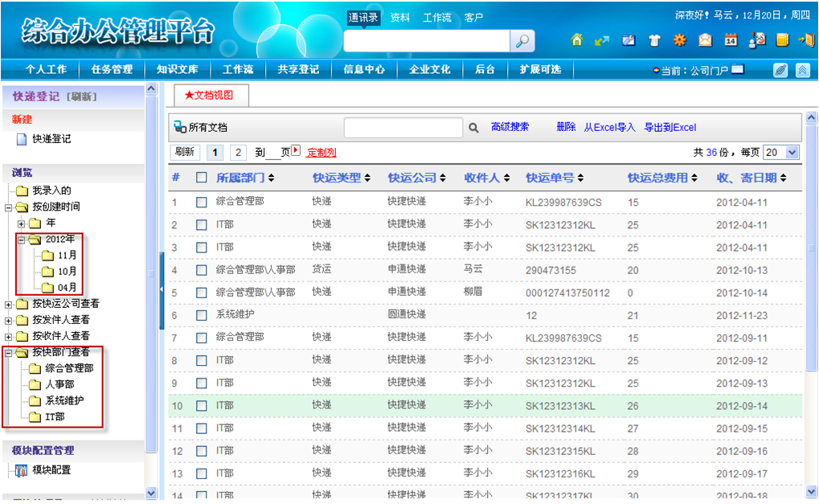Check the box for row 4 货运 马云
This screenshot has height=504, width=819.
[201, 270]
